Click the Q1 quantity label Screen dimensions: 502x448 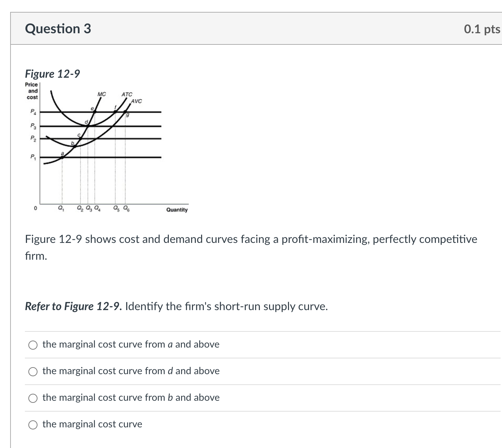click(61, 208)
